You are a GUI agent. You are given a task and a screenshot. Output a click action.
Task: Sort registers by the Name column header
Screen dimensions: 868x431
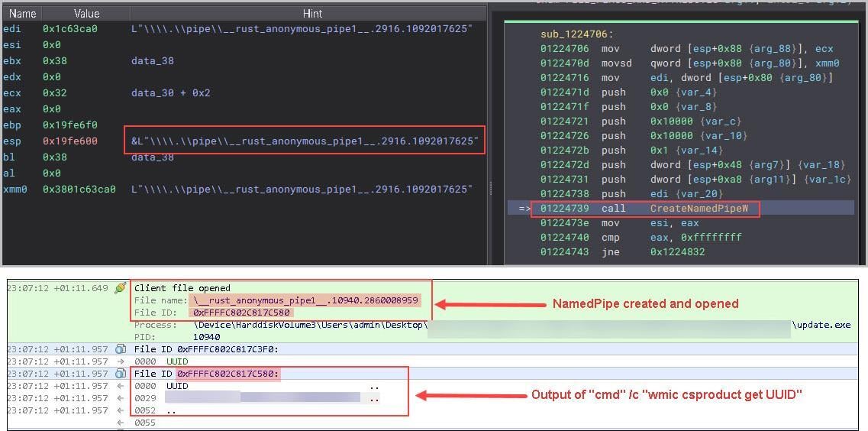coord(22,13)
